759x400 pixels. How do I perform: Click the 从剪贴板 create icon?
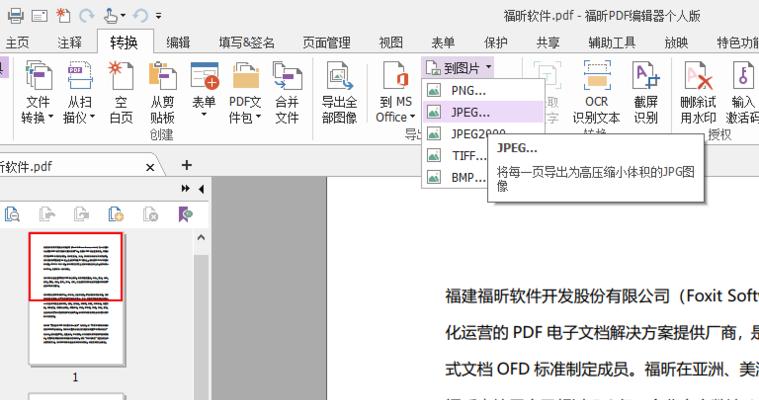coord(162,92)
